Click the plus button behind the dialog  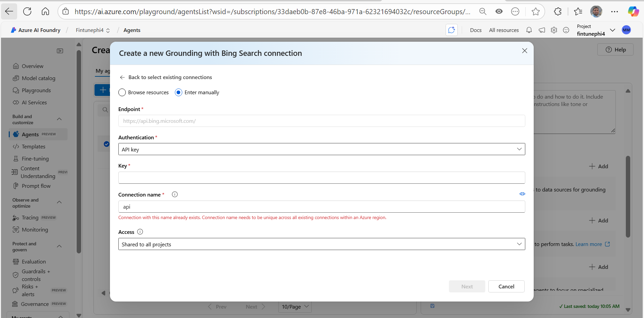102,90
